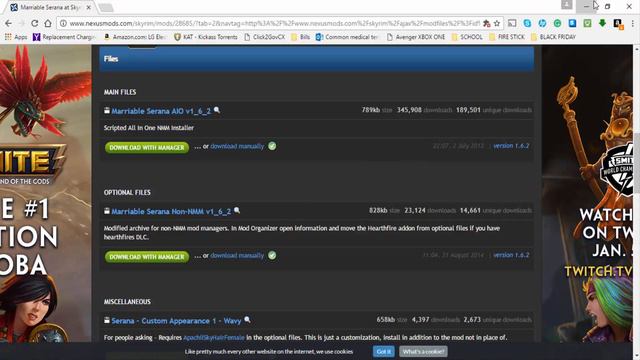Screen dimensions: 640x360
Task: Download Marriable Serana AIO with manager
Action: coord(147,147)
